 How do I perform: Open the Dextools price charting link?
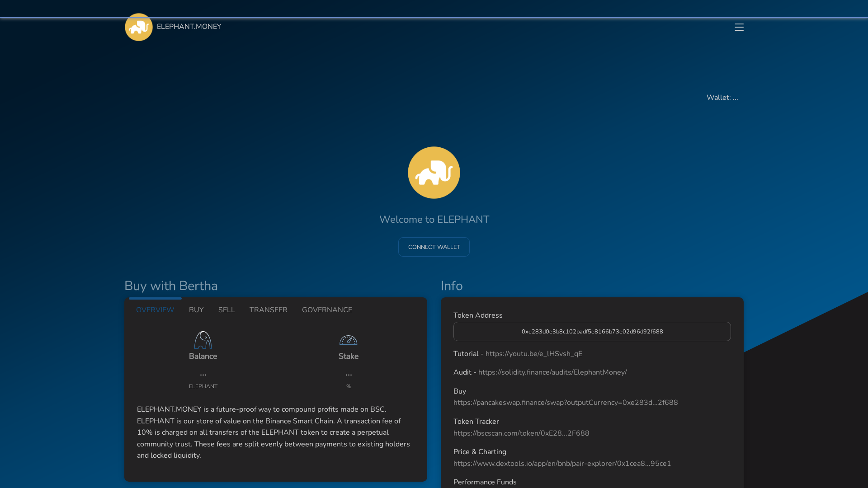click(562, 464)
